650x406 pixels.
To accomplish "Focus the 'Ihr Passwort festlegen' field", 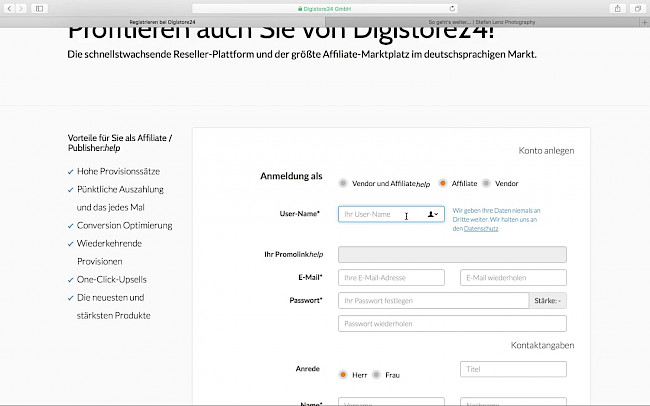I will [433, 301].
